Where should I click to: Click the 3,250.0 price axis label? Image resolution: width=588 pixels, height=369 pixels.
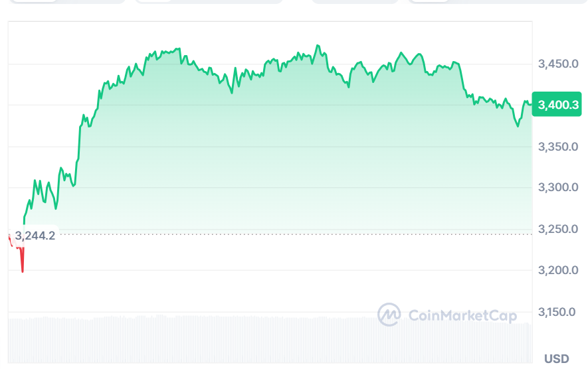click(558, 229)
